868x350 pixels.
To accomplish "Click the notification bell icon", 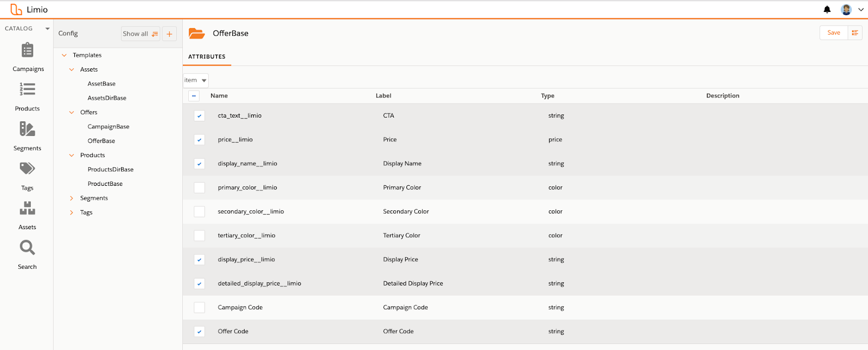I will (827, 10).
